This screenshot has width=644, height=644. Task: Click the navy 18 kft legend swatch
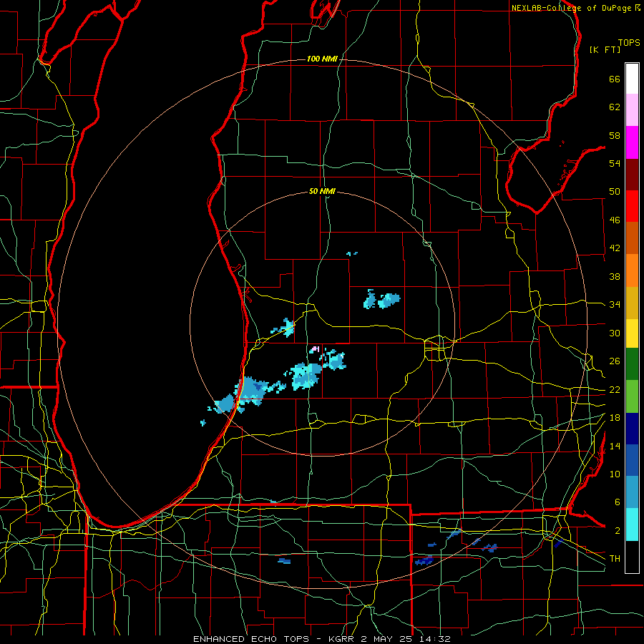point(632,429)
